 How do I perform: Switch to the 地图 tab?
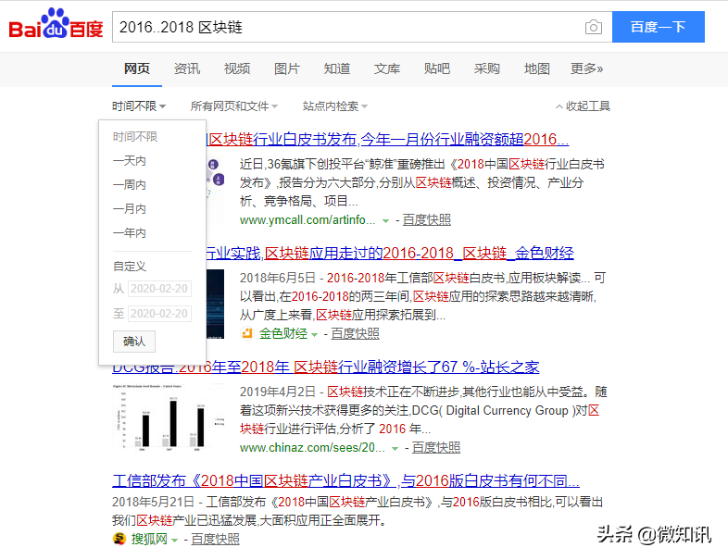(537, 68)
